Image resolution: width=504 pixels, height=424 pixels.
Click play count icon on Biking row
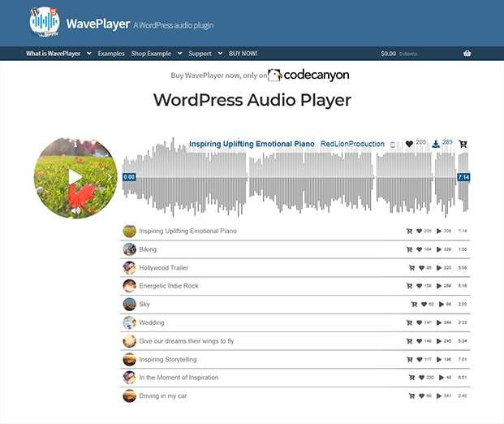point(439,249)
